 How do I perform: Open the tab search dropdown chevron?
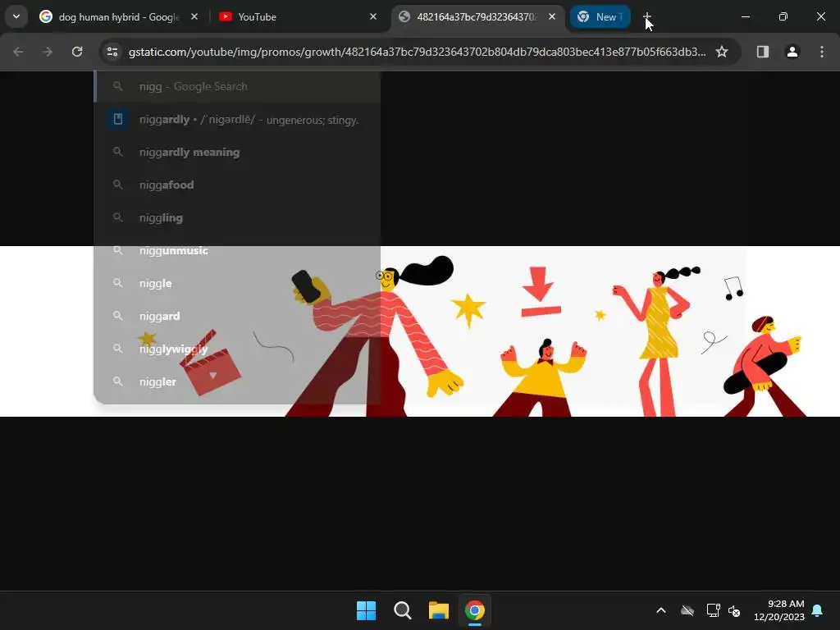point(16,16)
